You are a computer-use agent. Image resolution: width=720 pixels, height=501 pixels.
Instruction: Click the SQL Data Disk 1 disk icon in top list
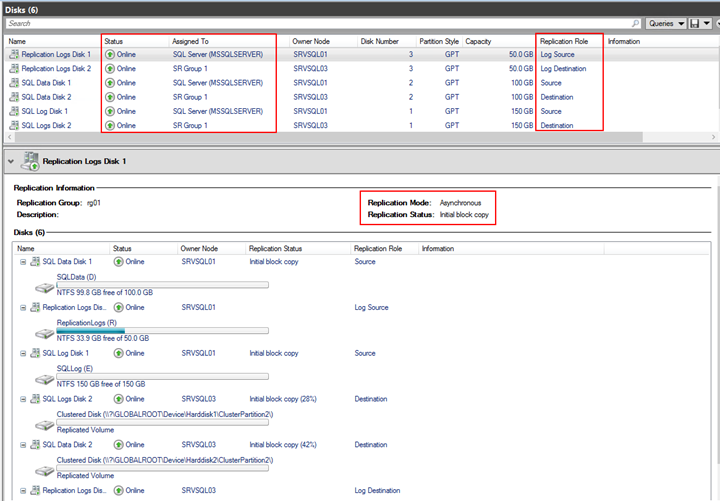point(14,83)
